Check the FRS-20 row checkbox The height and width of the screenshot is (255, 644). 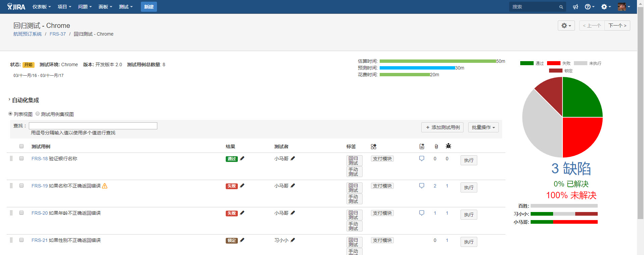point(21,213)
